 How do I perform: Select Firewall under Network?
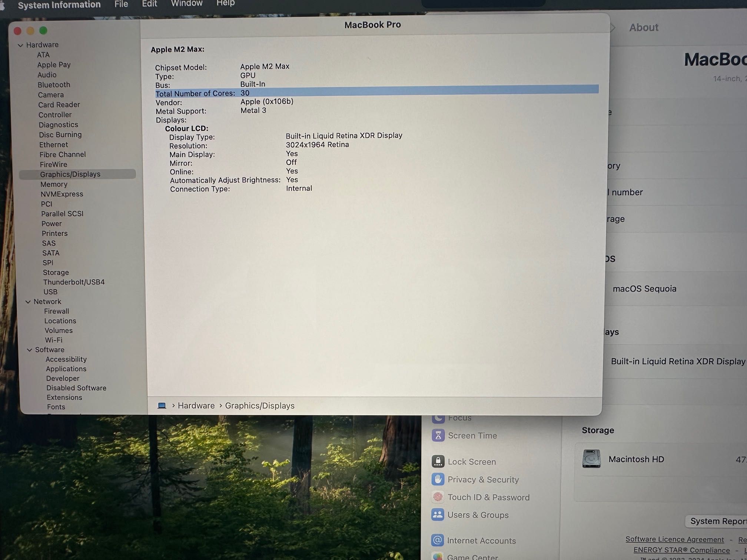[57, 311]
